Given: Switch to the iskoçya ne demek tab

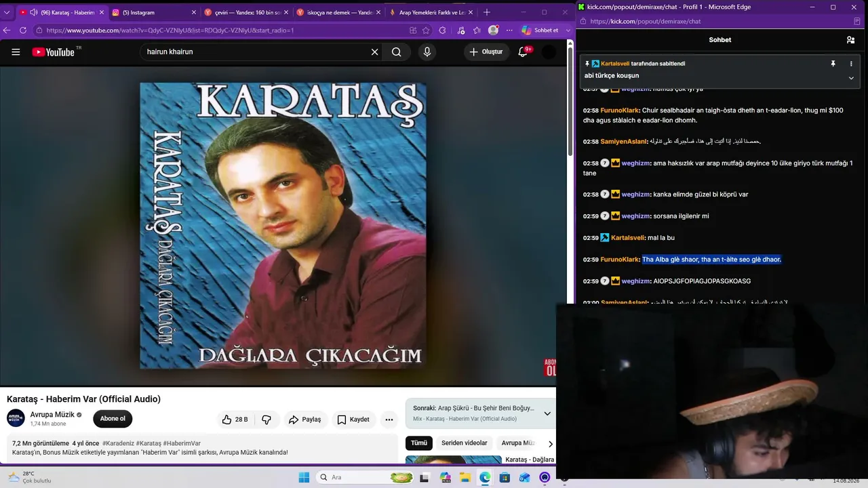Looking at the screenshot, I should pos(338,12).
